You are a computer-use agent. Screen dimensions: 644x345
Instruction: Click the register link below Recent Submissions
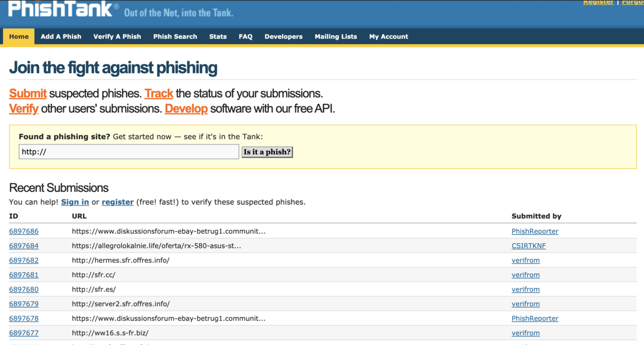tap(118, 202)
